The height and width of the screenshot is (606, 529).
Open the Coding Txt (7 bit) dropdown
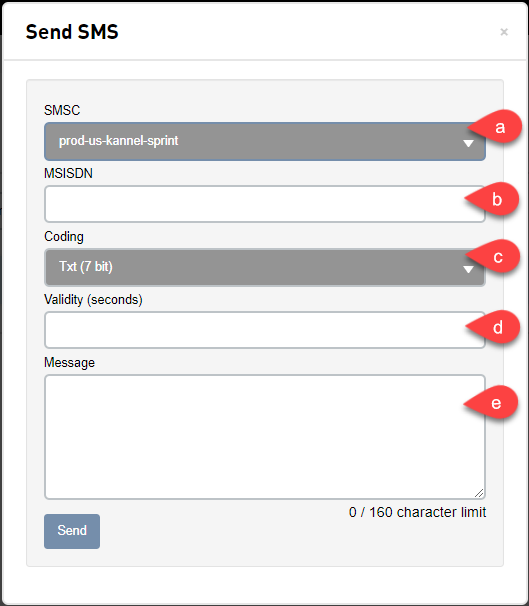265,267
